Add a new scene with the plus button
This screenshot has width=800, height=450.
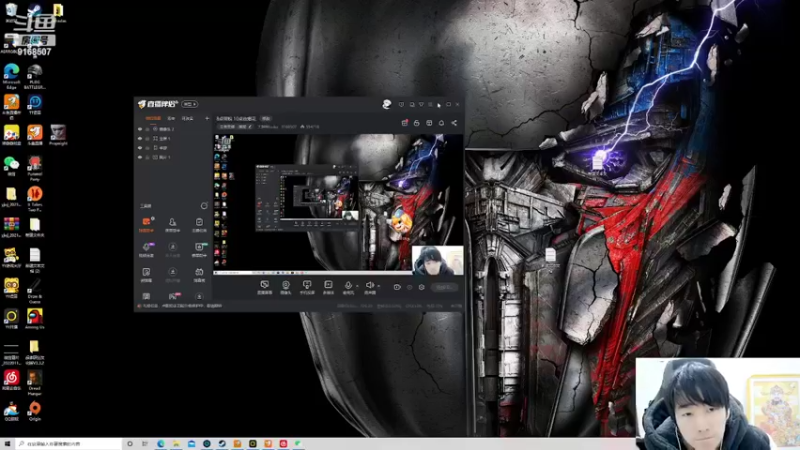point(207,118)
